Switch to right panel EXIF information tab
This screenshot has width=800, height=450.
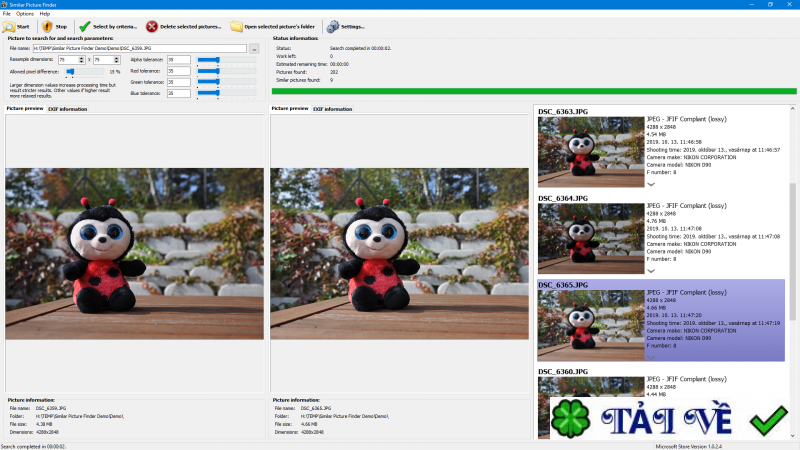pos(332,108)
